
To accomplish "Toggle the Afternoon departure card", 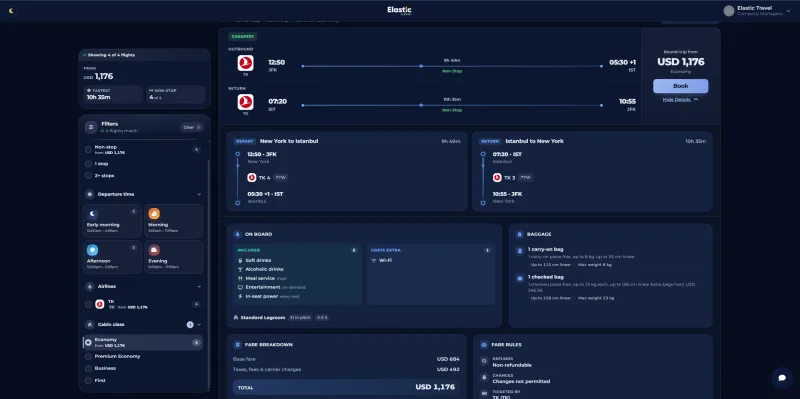I will coord(112,257).
